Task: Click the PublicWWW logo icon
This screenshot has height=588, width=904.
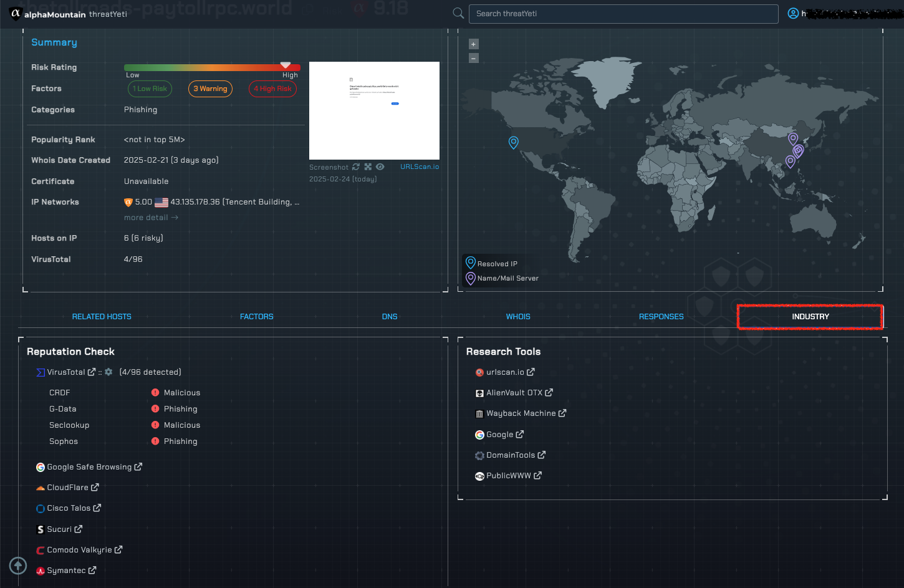Action: (x=479, y=476)
